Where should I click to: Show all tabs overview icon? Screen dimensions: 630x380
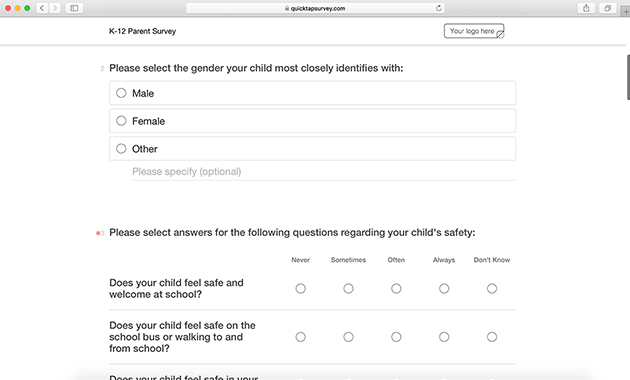[x=608, y=8]
